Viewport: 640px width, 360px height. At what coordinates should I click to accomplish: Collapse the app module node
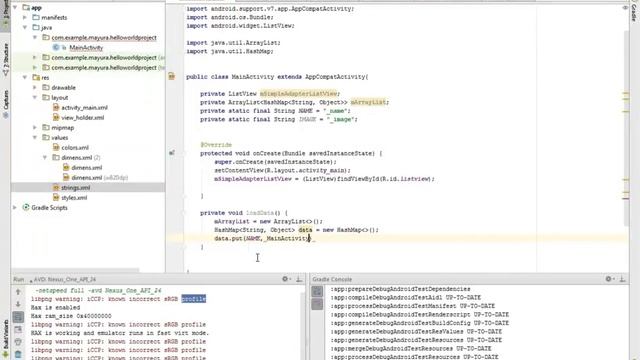(x=15, y=7)
